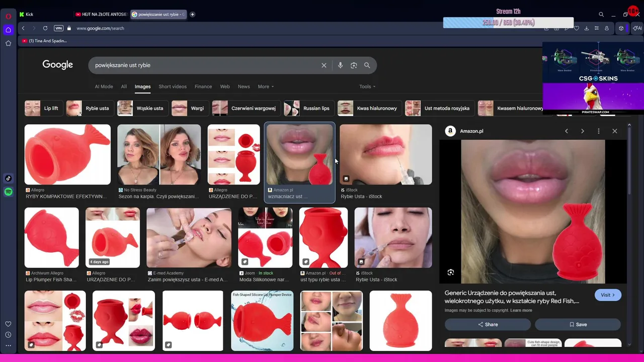
Task: Search inside image with Lens icon
Action: [x=451, y=272]
